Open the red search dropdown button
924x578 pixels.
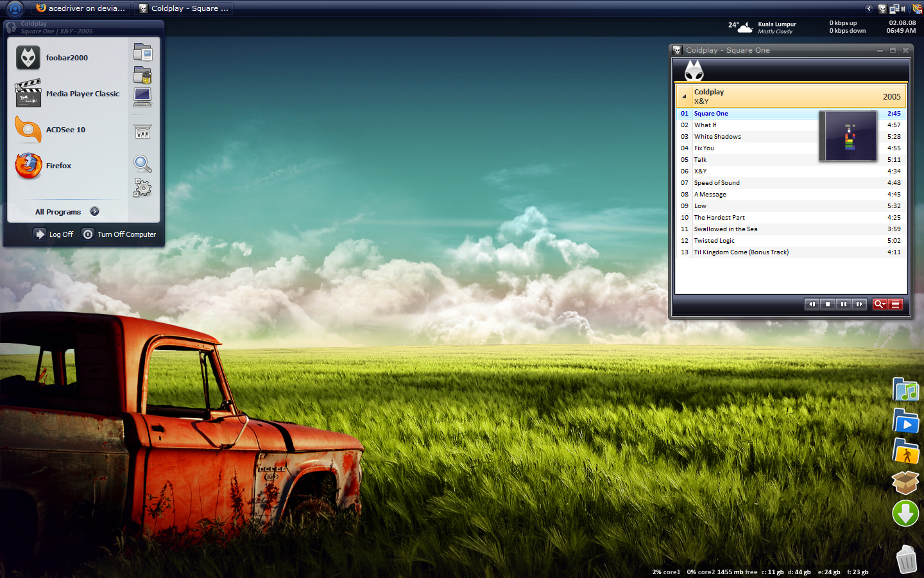880,304
